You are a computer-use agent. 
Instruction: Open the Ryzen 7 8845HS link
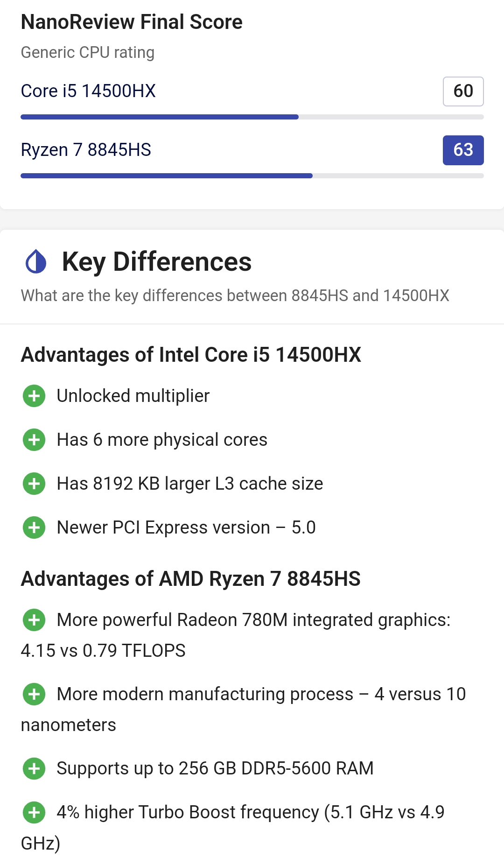click(86, 150)
